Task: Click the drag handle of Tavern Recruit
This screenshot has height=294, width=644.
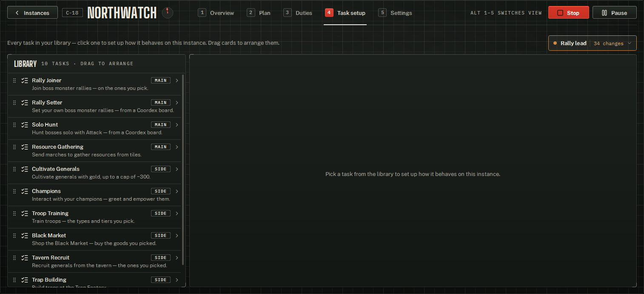Action: pos(14,257)
